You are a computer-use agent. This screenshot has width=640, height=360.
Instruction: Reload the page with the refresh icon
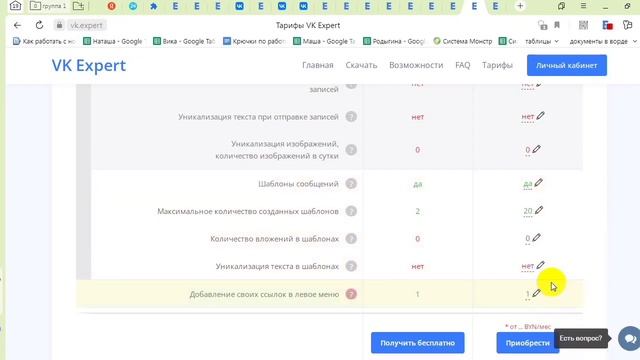coord(39,25)
